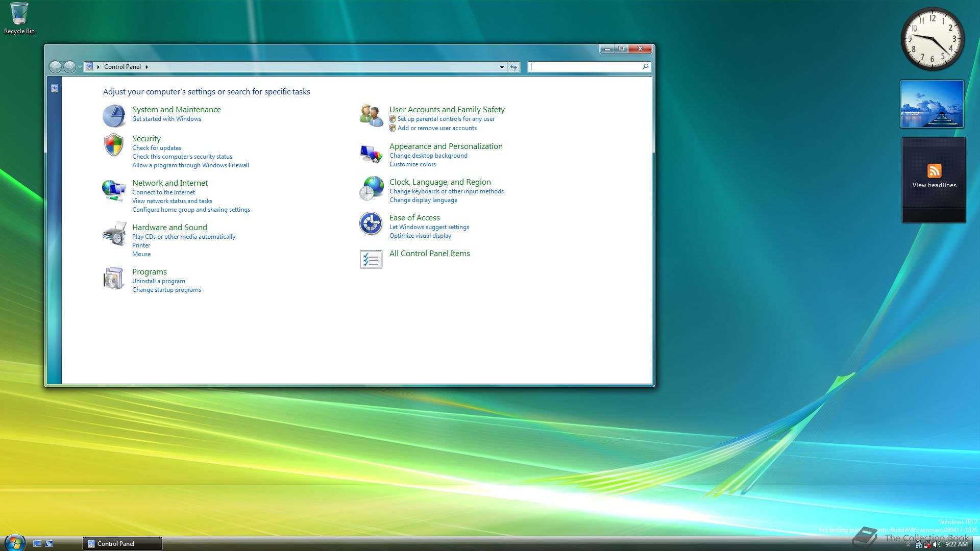Click Let Windows suggest settings
Screen dimensions: 980x551
tap(429, 227)
